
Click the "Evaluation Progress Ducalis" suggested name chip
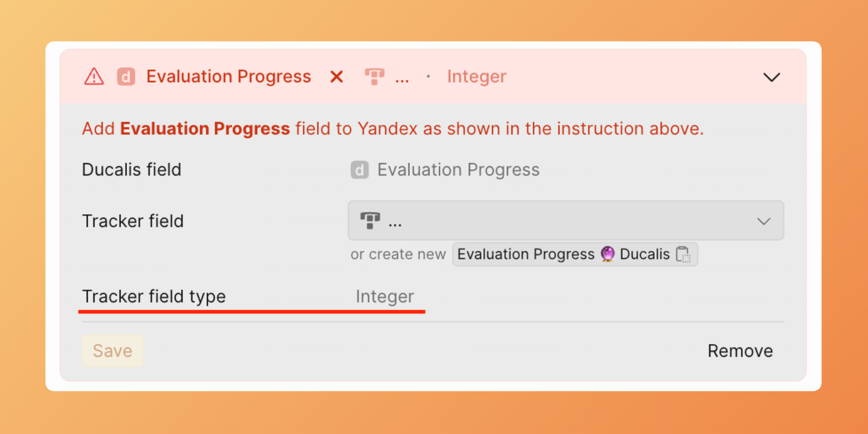[x=563, y=254]
